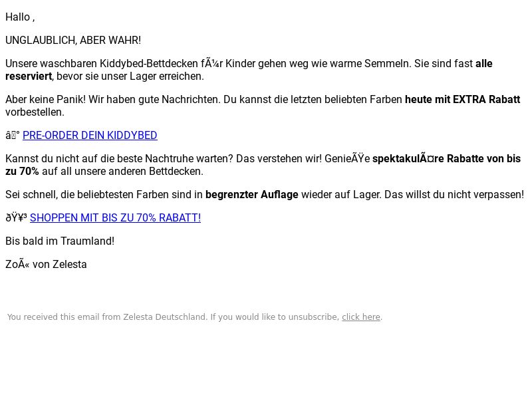Click the 'Aber keine Panik!' sentence
This screenshot has height=399, width=532.
(45, 99)
